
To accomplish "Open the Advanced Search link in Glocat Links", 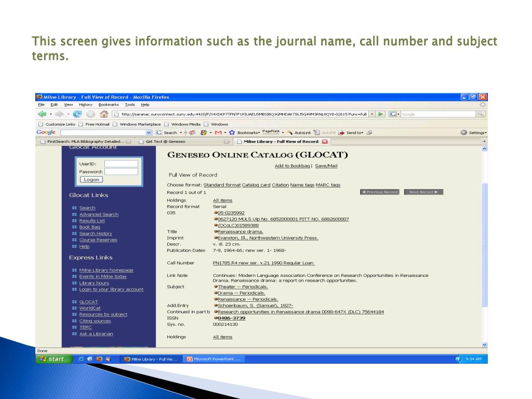I will (x=99, y=215).
